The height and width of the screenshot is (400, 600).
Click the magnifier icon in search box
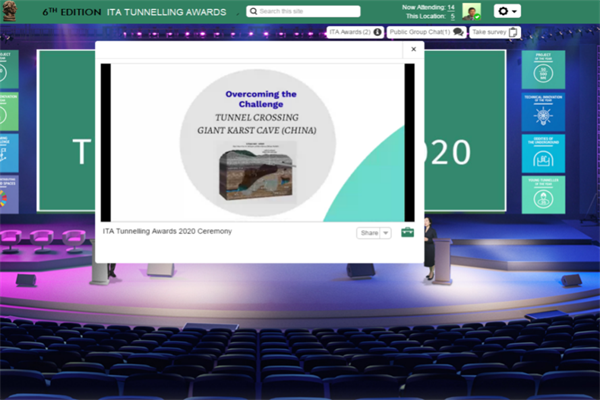(252, 12)
